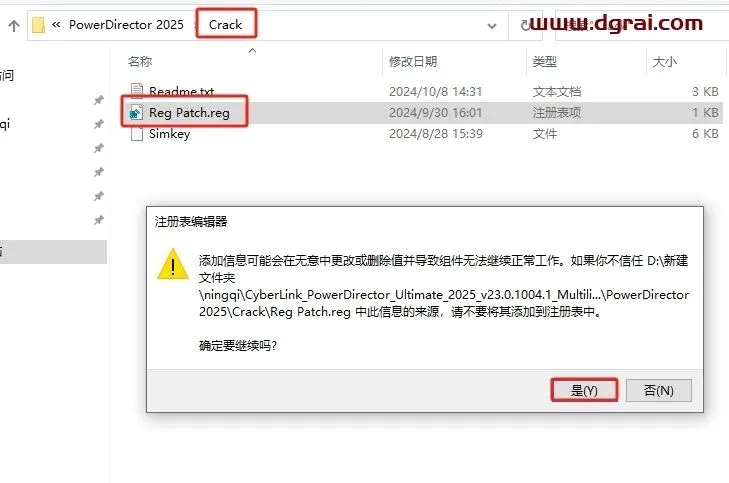Select the Reg Patch.reg file icon
This screenshot has width=729, height=483.
[136, 112]
